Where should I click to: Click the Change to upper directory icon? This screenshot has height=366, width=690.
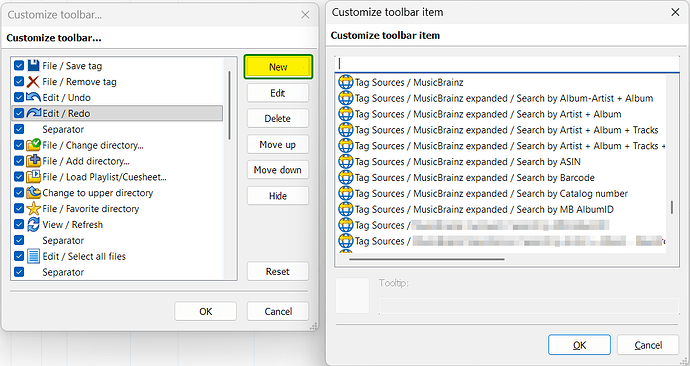tap(33, 192)
